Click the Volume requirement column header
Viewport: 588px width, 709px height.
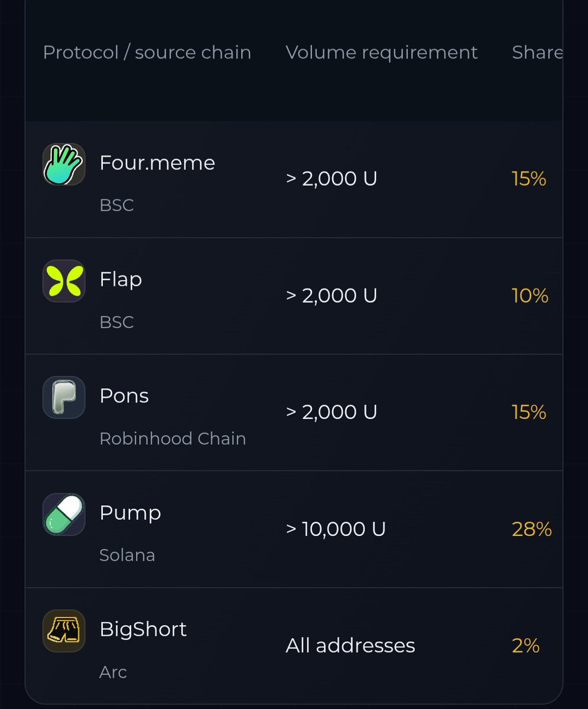pos(382,53)
